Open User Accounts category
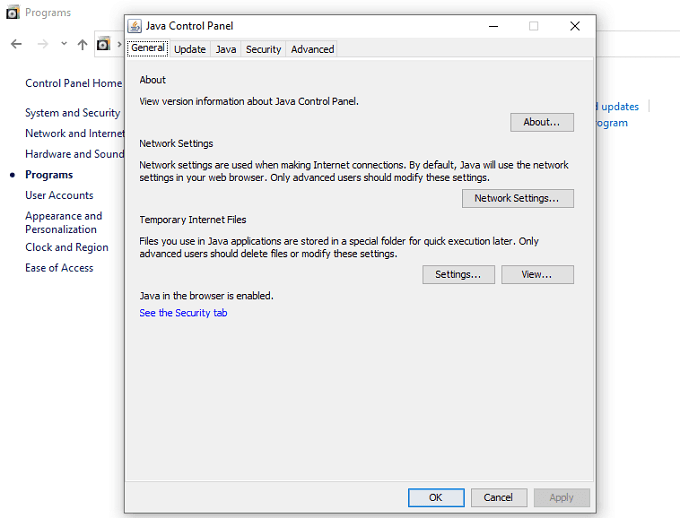Viewport: 680px width, 518px height. pyautogui.click(x=59, y=195)
